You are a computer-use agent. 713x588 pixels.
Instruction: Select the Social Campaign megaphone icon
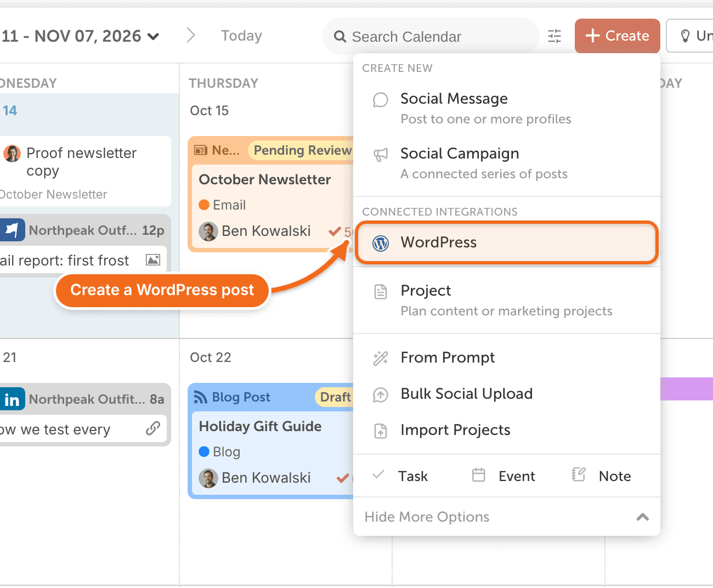(x=381, y=155)
